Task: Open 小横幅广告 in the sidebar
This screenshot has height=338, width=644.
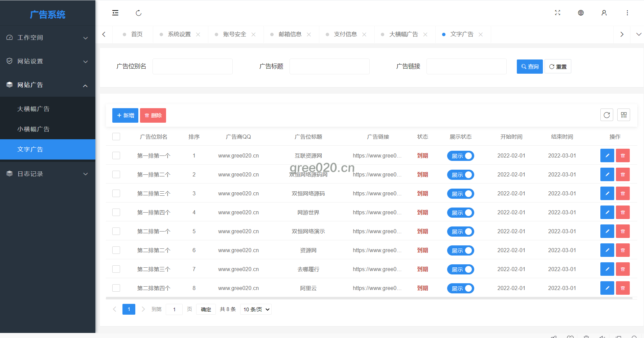Action: (x=33, y=129)
